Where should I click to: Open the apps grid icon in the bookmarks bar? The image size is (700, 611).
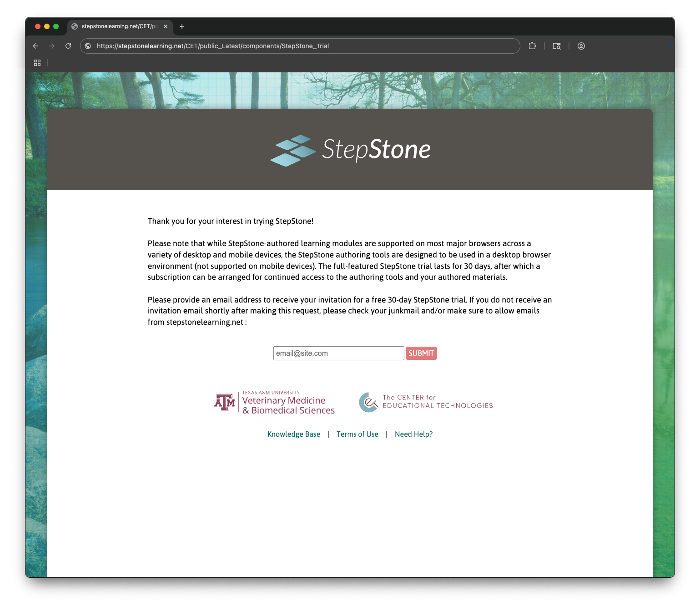coord(37,63)
